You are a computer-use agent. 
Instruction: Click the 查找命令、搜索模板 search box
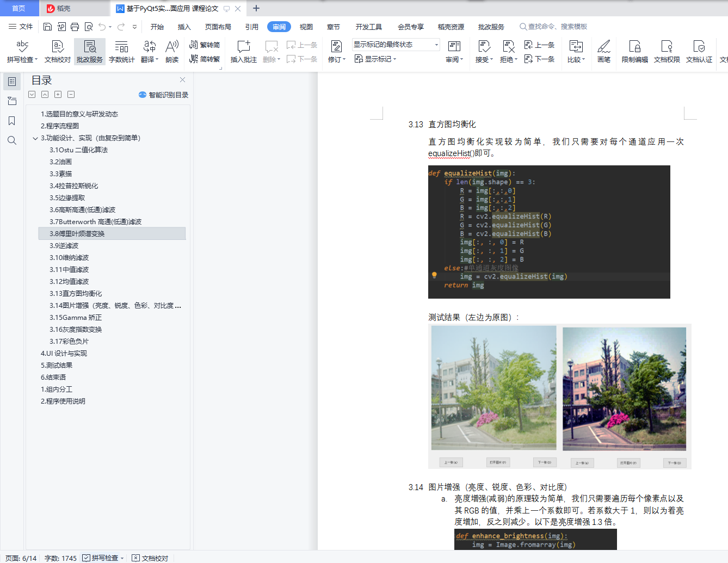tap(553, 27)
